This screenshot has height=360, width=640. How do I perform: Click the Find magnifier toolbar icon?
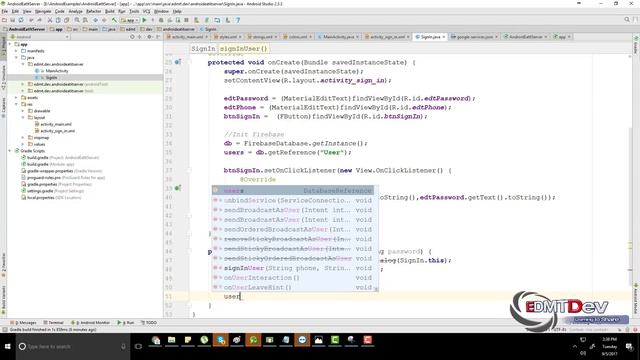click(77, 20)
